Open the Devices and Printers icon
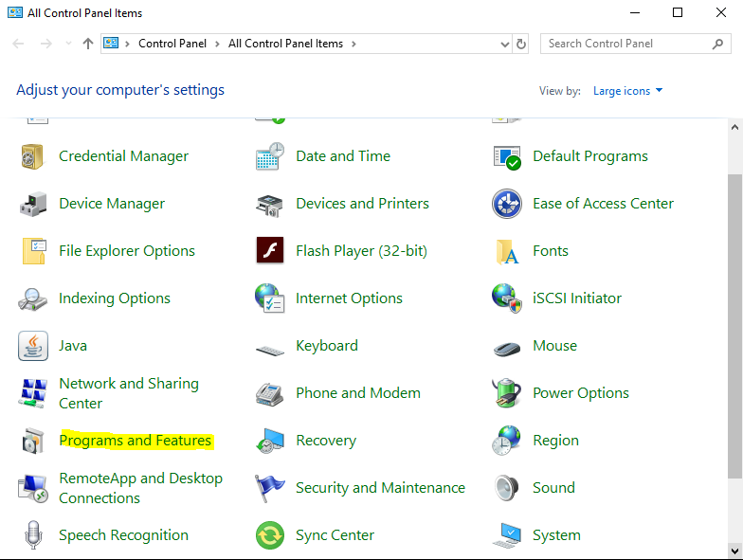This screenshot has height=560, width=743. point(269,205)
